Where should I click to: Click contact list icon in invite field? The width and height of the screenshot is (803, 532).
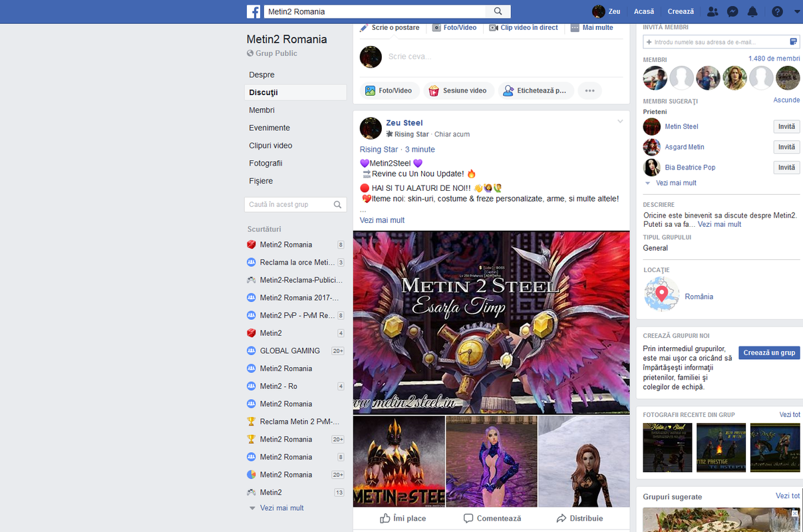pyautogui.click(x=794, y=41)
